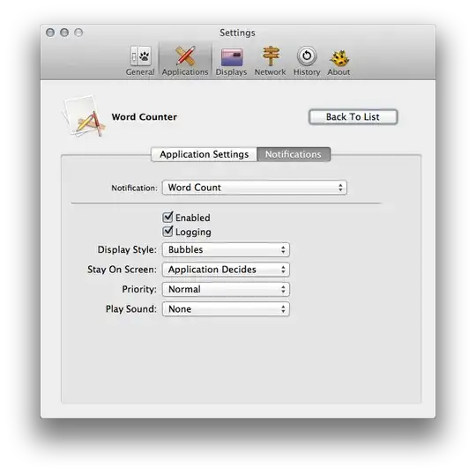The image size is (476, 474).
Task: Open the History pane
Action: [x=307, y=61]
